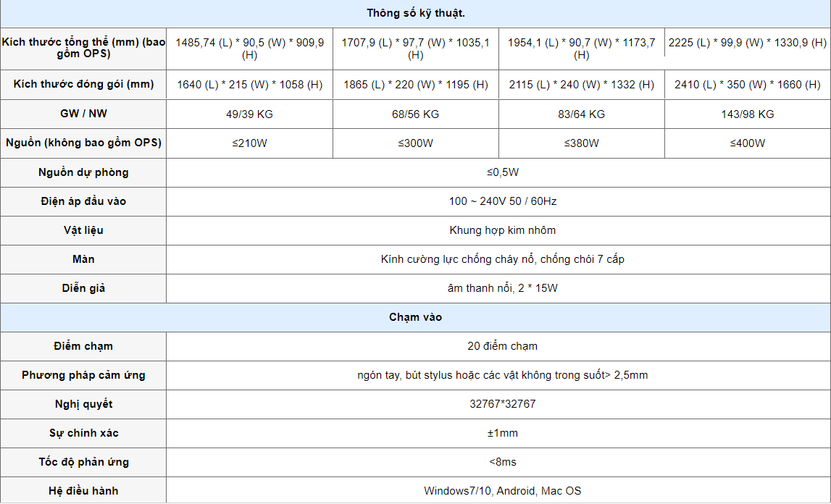Viewport: 831px width, 504px height.
Task: Click power value '≤300W'
Action: 416,143
